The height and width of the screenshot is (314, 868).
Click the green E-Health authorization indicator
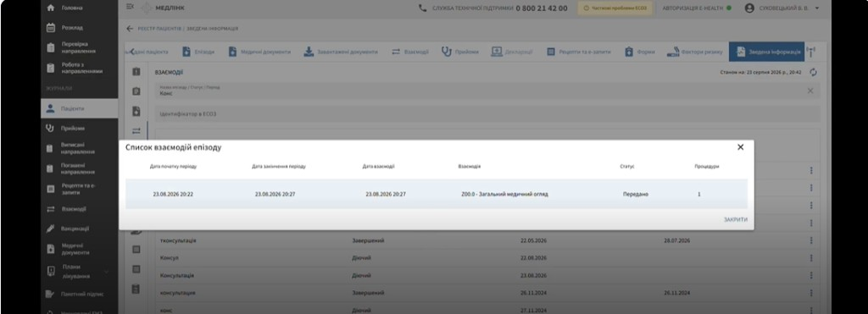[x=729, y=8]
